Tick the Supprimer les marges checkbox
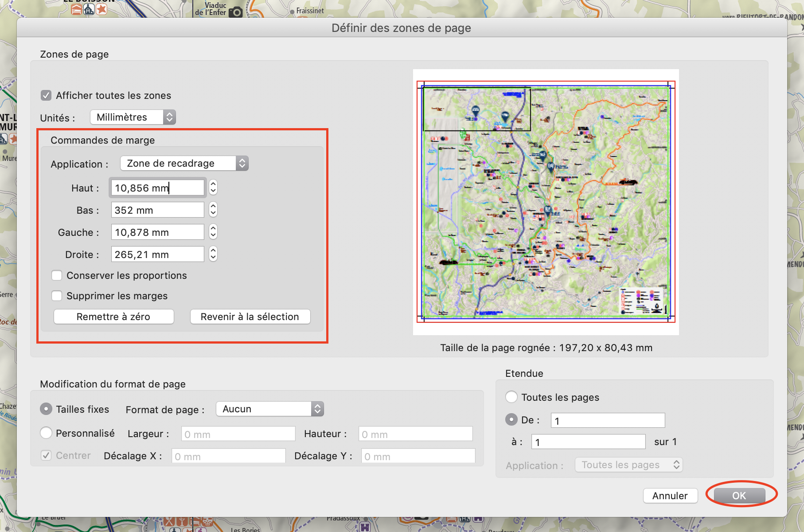Image resolution: width=804 pixels, height=532 pixels. click(x=57, y=296)
